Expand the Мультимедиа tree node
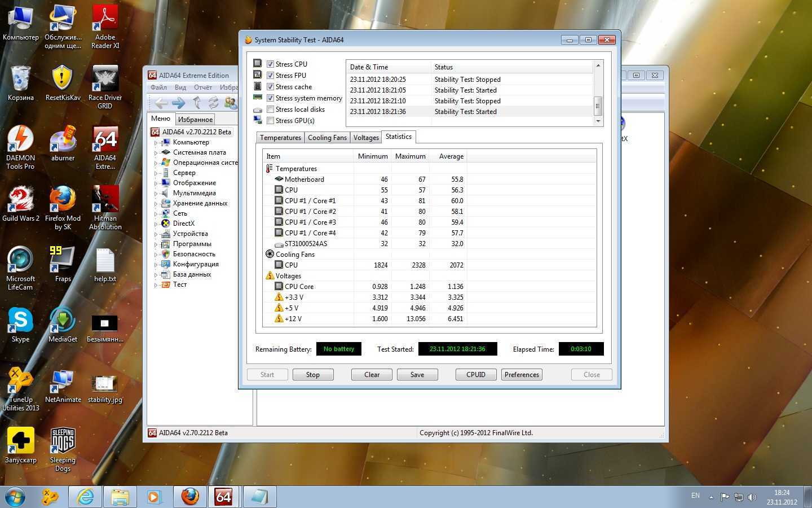Viewport: 812px width, 508px height. 156,194
